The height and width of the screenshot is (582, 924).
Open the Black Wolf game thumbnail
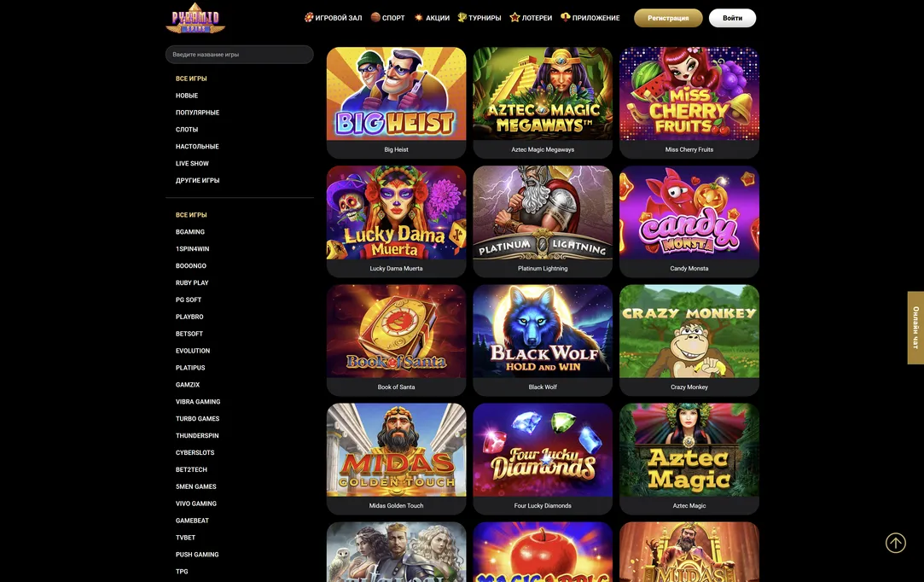(542, 331)
